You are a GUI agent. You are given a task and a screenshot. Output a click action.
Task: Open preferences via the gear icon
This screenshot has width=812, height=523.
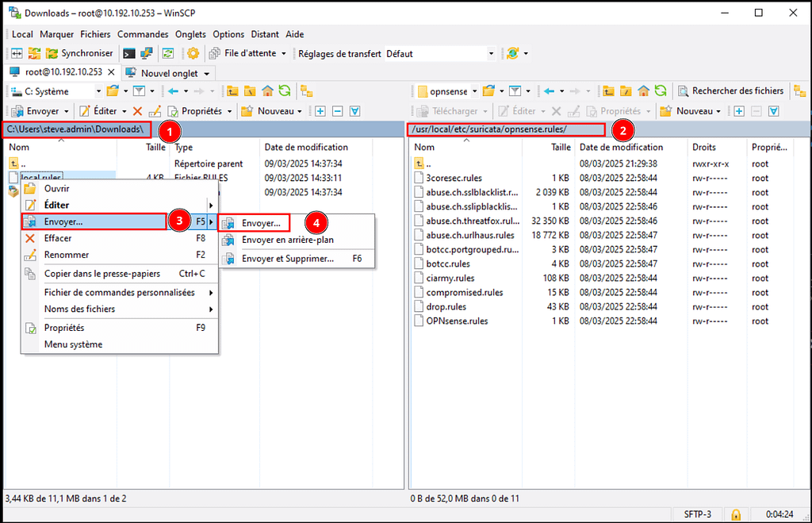193,54
